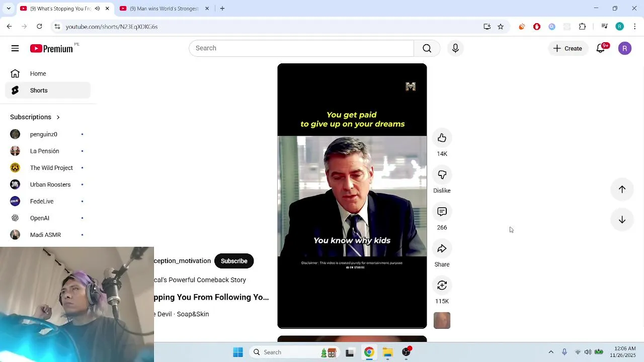Close the 'Man wins World's Strongest' tab

click(x=207, y=9)
